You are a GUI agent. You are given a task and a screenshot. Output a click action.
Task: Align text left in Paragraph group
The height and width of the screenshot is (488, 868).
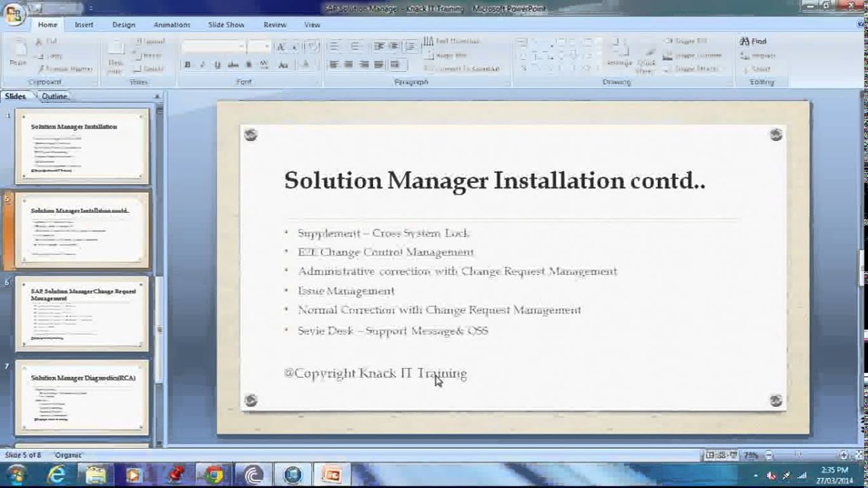[334, 65]
